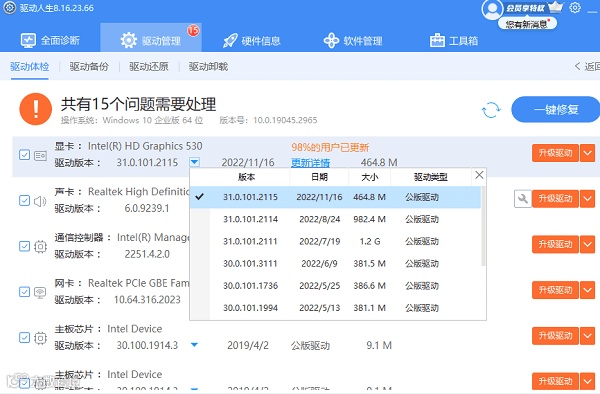Image resolution: width=600 pixels, height=394 pixels.
Task: Click the Intel Device motherboard chip icon
Action: [40, 338]
